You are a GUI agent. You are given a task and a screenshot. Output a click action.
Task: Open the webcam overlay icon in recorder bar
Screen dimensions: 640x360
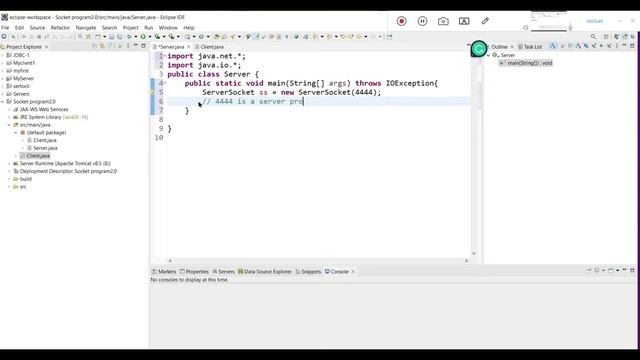[x=464, y=21]
